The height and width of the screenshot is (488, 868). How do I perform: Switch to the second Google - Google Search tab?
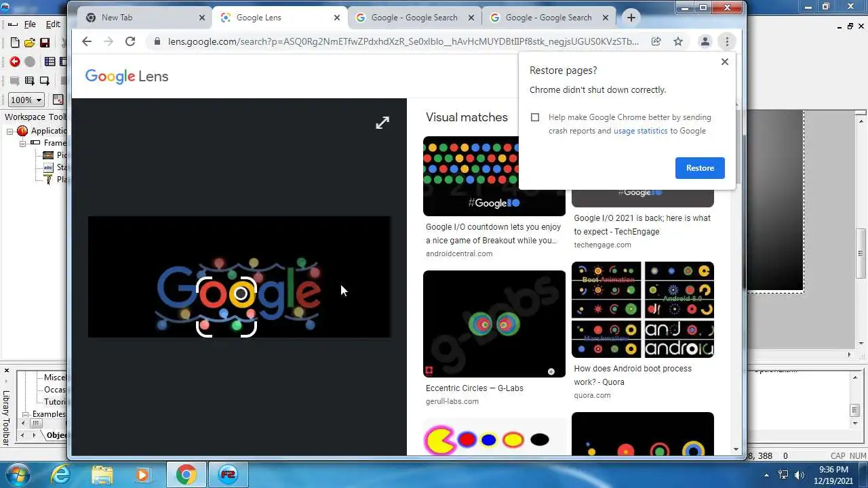pyautogui.click(x=549, y=18)
